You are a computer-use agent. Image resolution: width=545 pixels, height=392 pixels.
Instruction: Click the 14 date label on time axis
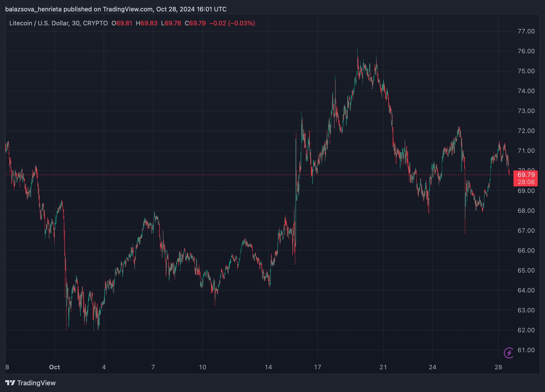[x=268, y=367]
